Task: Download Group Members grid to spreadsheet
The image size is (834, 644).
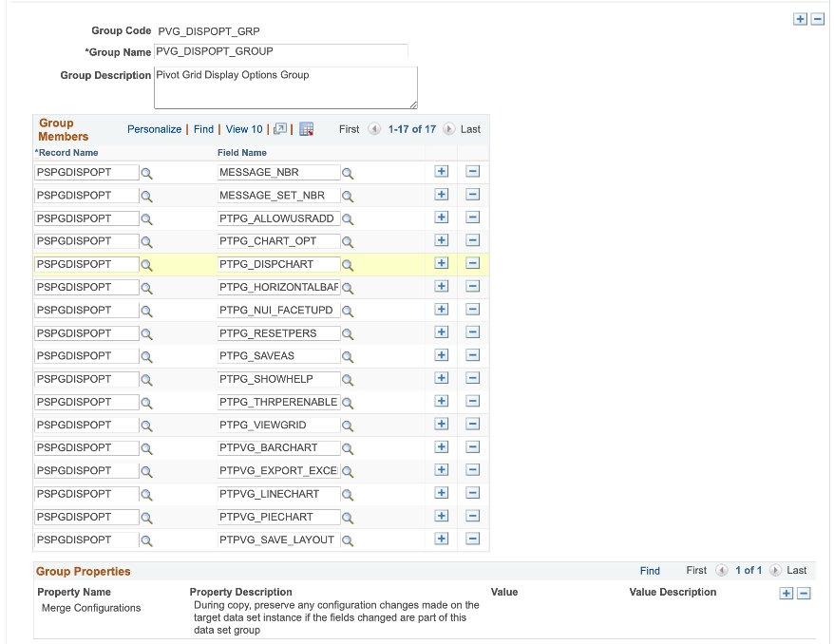Action: pyautogui.click(x=307, y=128)
